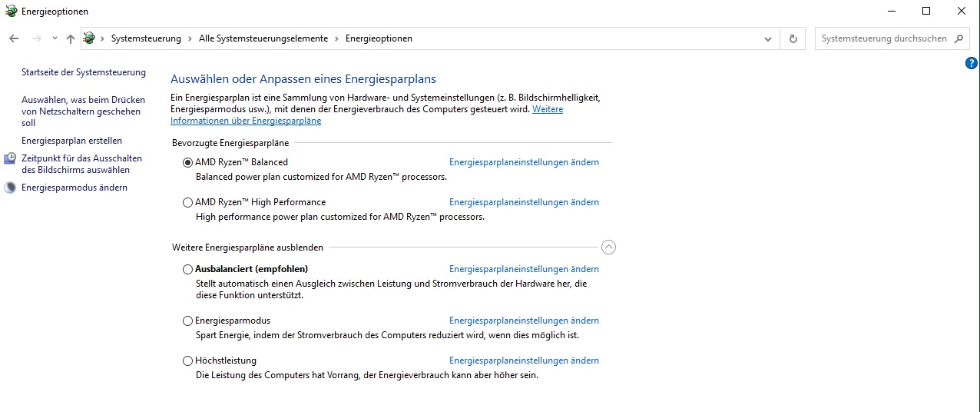Screen dimensions: 980x412
Task: Open Weitere Informationen über Energiesparpläne link
Action: (x=366, y=115)
